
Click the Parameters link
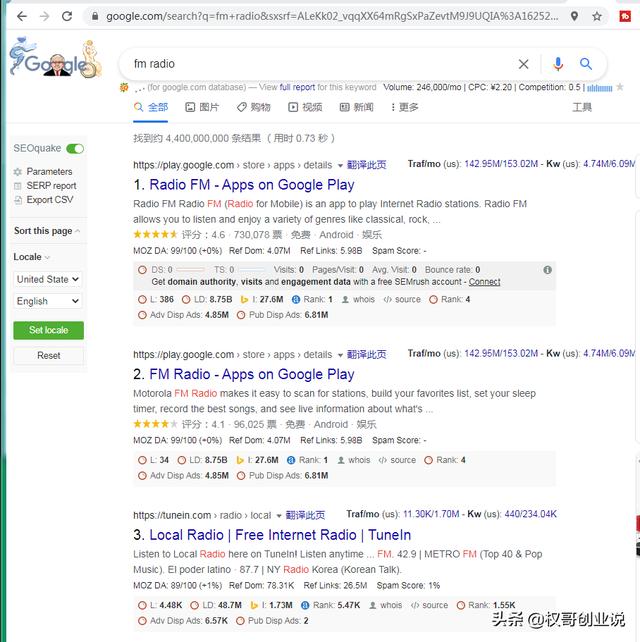click(49, 172)
